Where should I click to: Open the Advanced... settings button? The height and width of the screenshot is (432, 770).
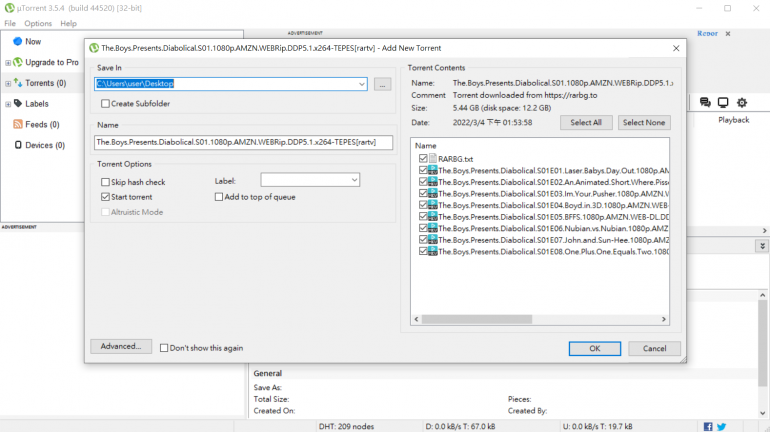pos(121,346)
